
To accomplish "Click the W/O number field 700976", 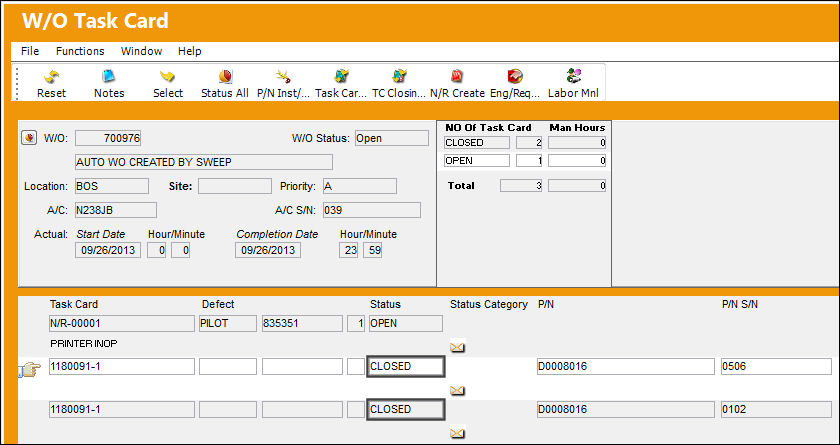I will pyautogui.click(x=108, y=138).
